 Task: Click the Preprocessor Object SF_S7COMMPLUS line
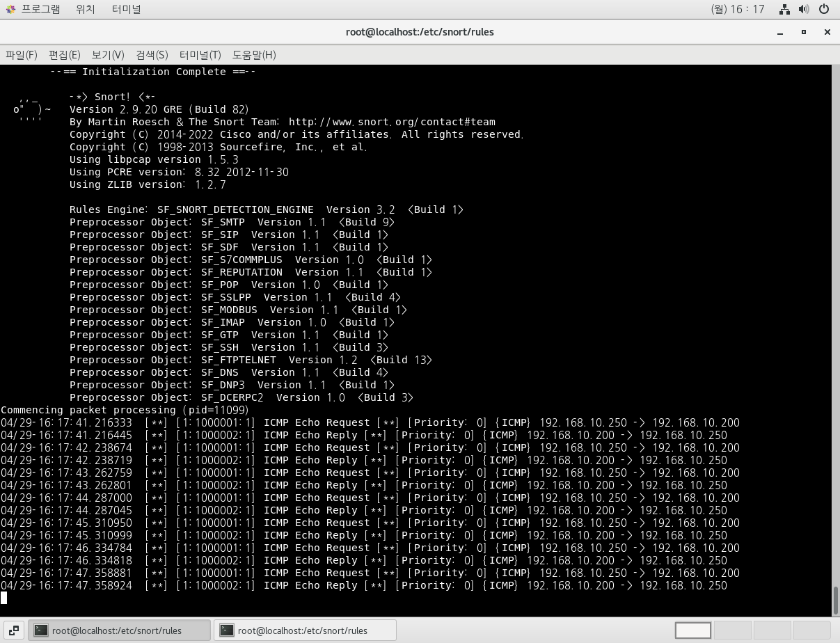[x=251, y=260]
